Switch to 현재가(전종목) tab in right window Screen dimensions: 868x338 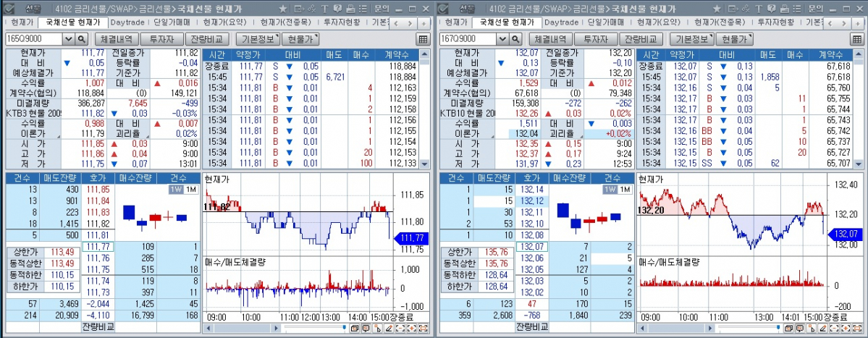pos(719,22)
